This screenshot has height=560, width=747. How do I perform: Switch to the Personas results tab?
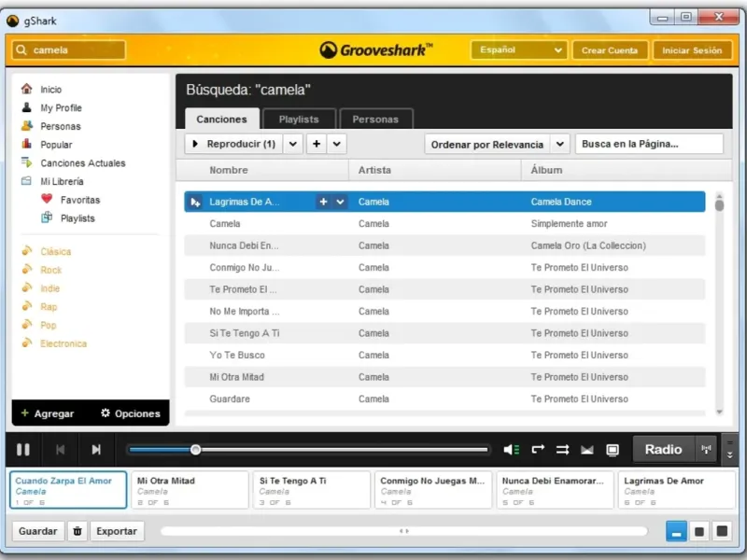point(375,119)
